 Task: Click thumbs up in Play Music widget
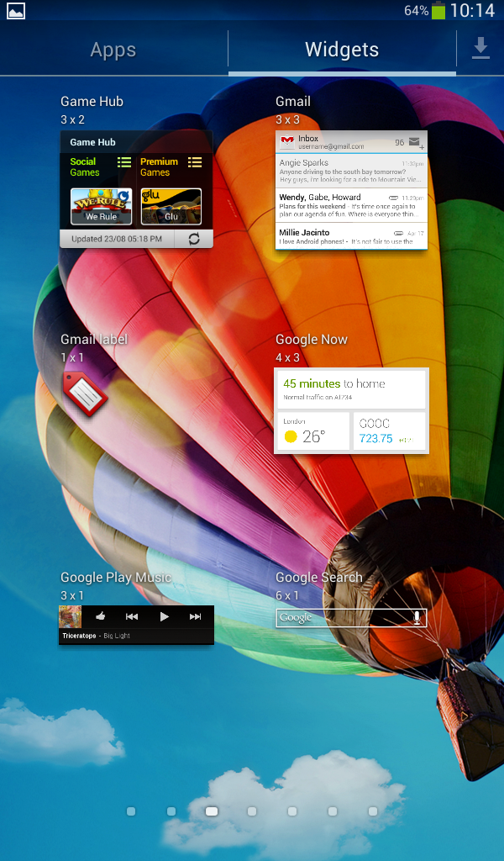point(101,616)
